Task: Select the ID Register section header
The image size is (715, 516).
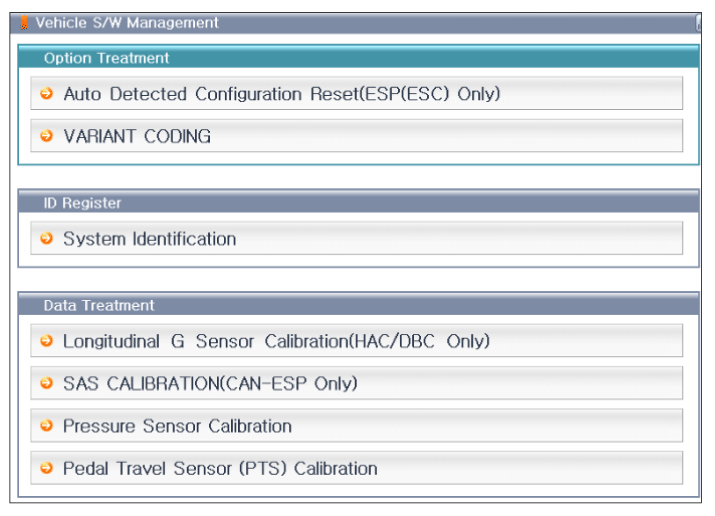Action: click(358, 202)
